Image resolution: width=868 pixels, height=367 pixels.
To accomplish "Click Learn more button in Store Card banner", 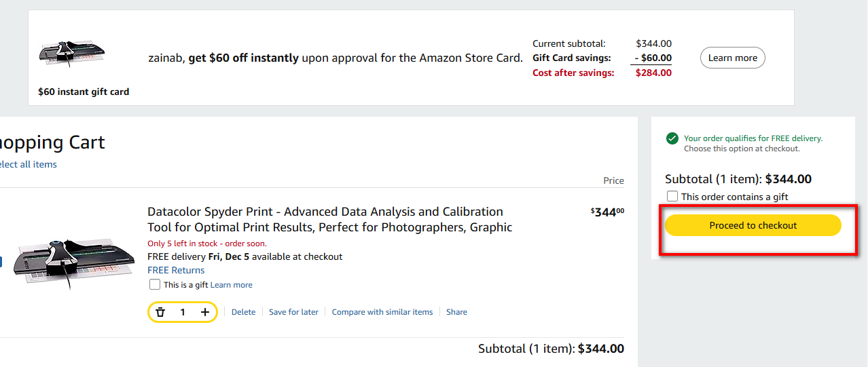I will (x=732, y=58).
